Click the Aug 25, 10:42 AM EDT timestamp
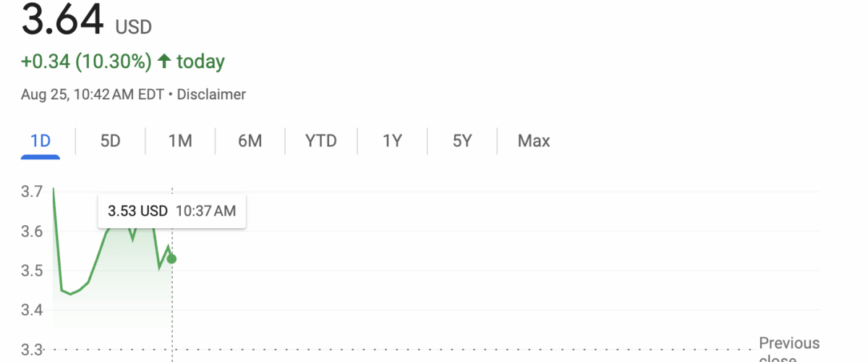This screenshot has width=868, height=362. tap(93, 94)
